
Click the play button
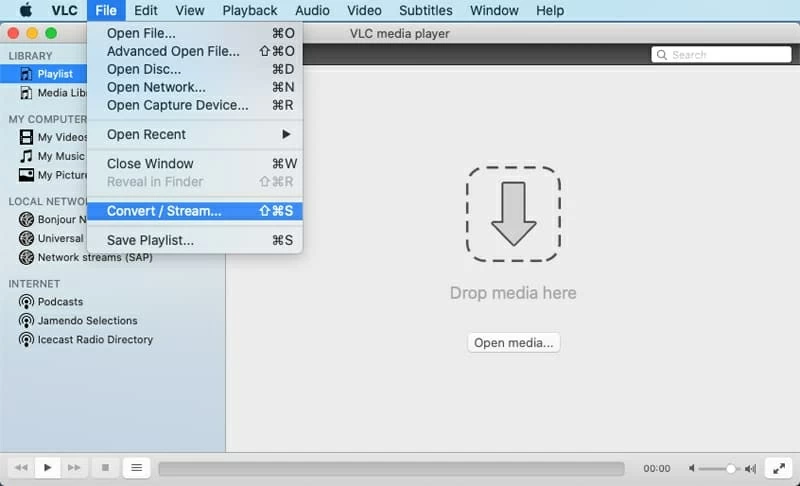[47, 468]
